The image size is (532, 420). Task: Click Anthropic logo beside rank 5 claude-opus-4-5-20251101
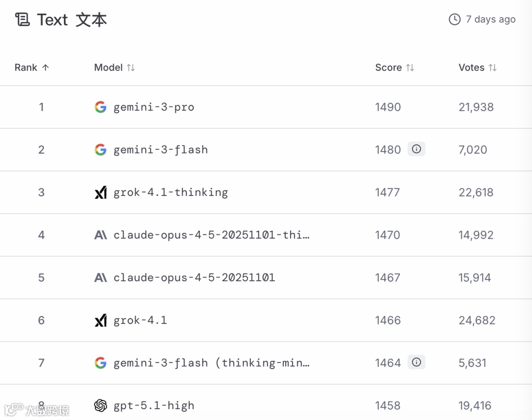click(x=100, y=278)
